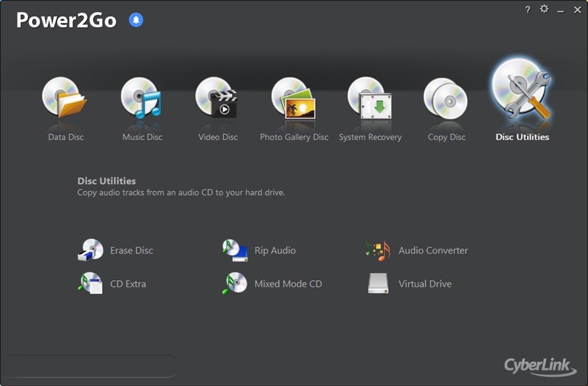The image size is (588, 386).
Task: Click the Rip Audio icon
Action: coord(235,250)
